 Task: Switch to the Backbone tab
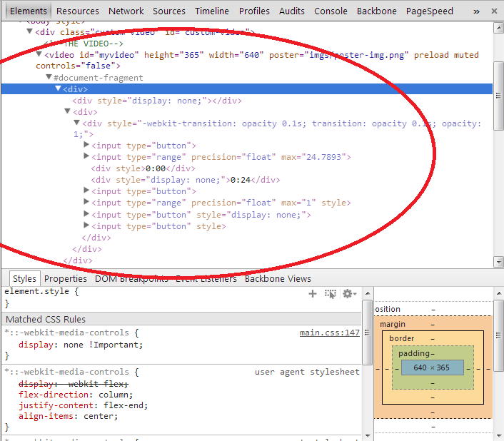376,11
